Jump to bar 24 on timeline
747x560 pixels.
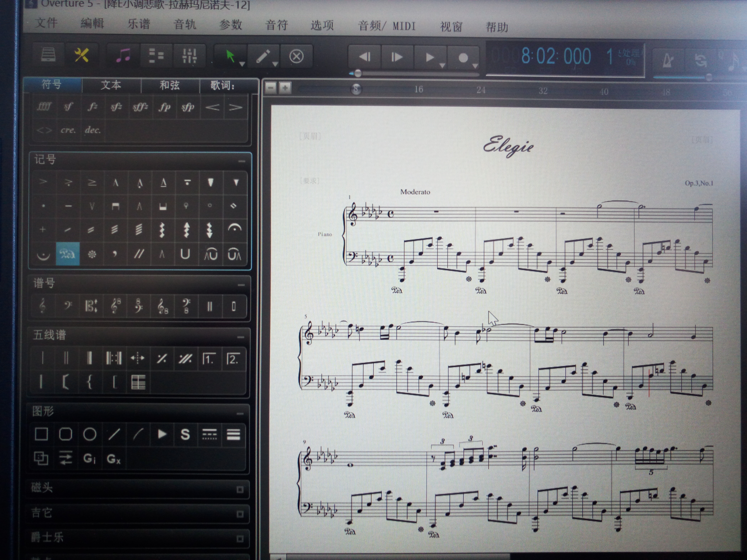point(481,90)
